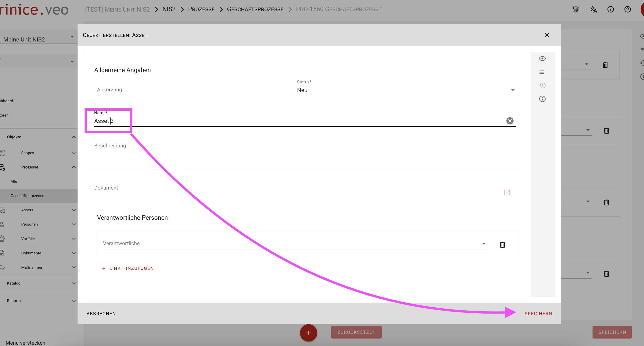644x346 pixels.
Task: Open the Dokument external link icon
Action: (x=507, y=192)
